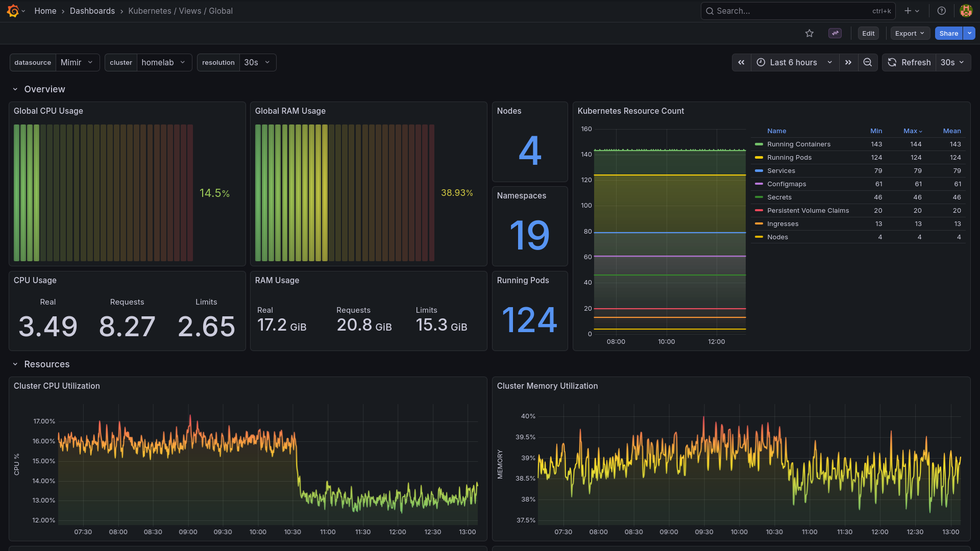Image resolution: width=980 pixels, height=551 pixels.
Task: Change the 30s auto-refresh interval
Action: tap(952, 62)
